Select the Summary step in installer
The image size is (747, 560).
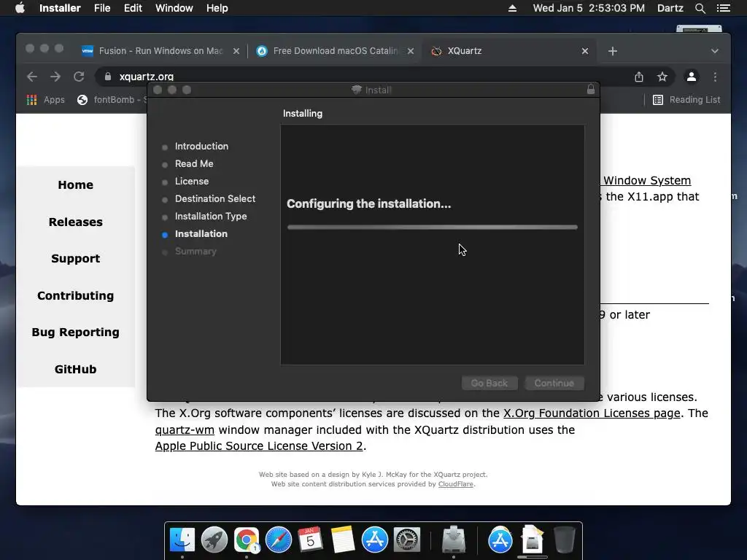(x=196, y=252)
